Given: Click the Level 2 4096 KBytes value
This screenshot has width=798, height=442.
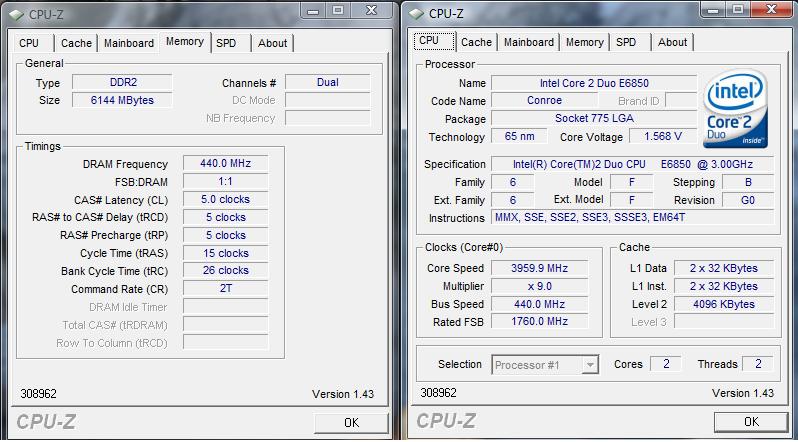Looking at the screenshot, I should point(724,304).
